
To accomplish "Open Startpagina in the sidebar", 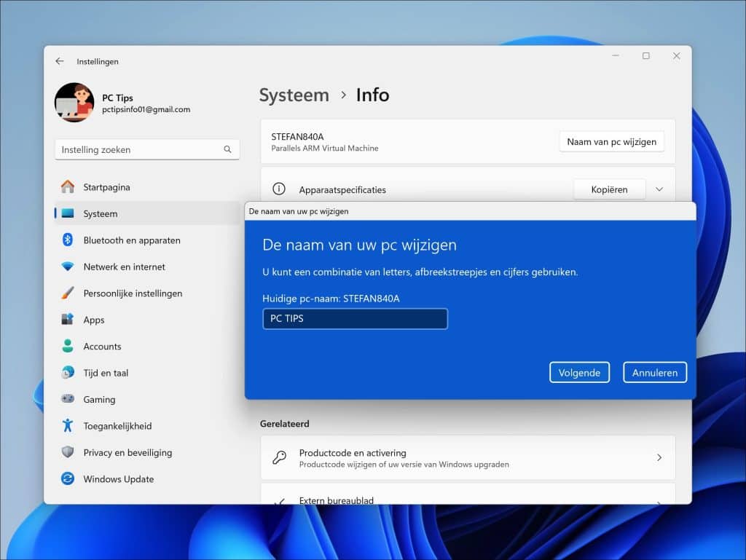I will pyautogui.click(x=147, y=187).
